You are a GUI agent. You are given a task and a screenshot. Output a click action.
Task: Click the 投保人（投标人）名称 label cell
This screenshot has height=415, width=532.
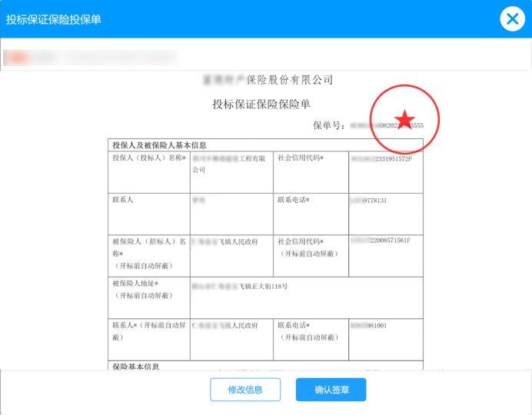149,158
